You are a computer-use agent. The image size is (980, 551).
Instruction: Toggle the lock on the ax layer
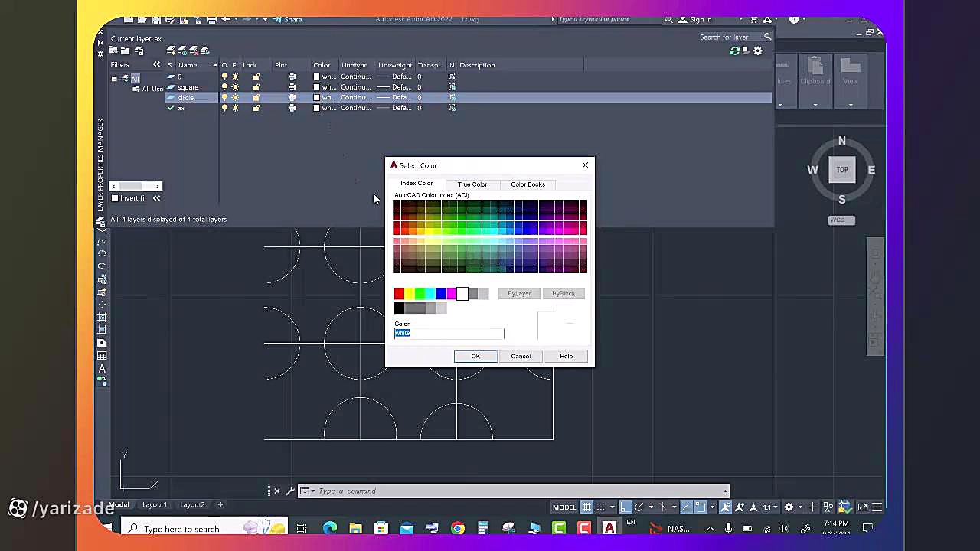pyautogui.click(x=256, y=108)
